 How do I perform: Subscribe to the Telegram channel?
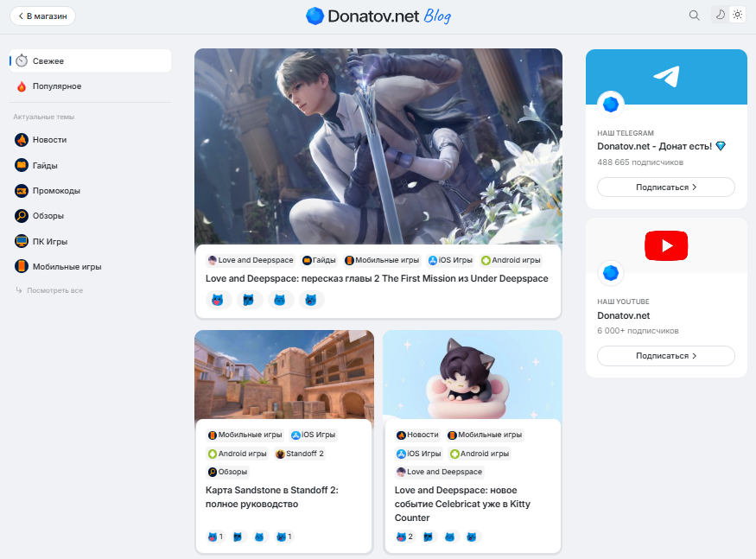666,187
